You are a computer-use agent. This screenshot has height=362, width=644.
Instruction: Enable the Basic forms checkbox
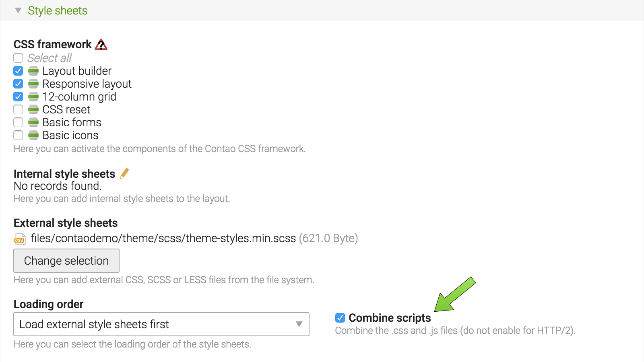(18, 122)
